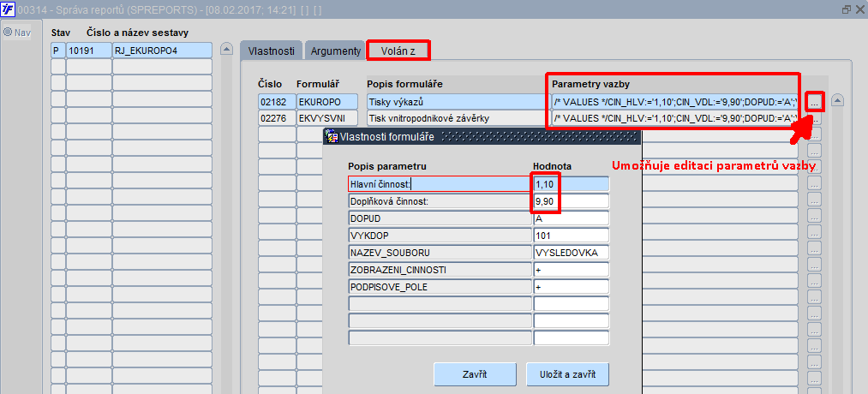Click report name RJ_EKUROPO4
The image size is (868, 394).
[x=162, y=51]
